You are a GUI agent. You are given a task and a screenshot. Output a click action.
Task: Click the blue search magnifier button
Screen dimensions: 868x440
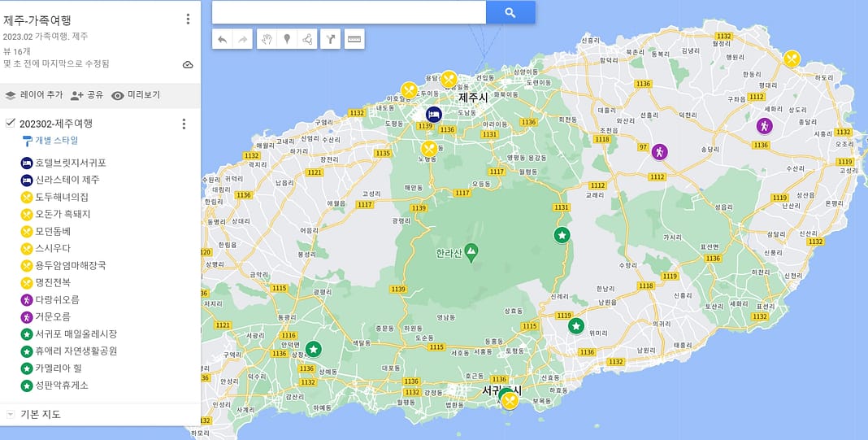click(x=510, y=12)
